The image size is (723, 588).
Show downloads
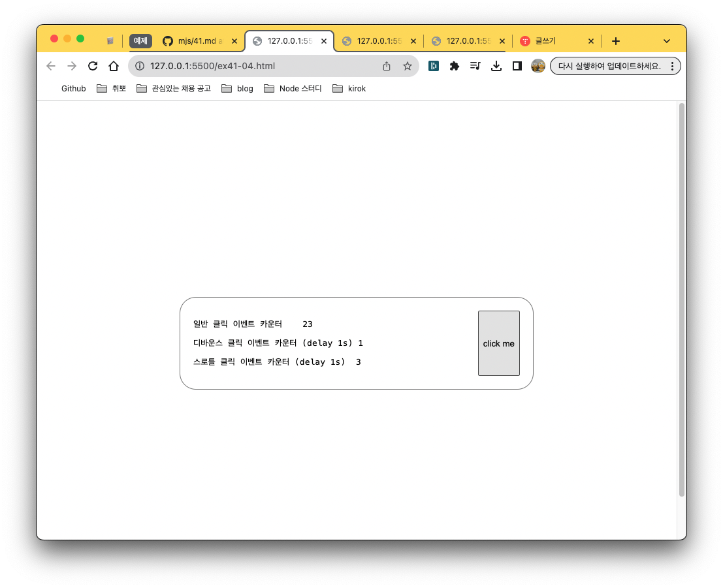(496, 66)
